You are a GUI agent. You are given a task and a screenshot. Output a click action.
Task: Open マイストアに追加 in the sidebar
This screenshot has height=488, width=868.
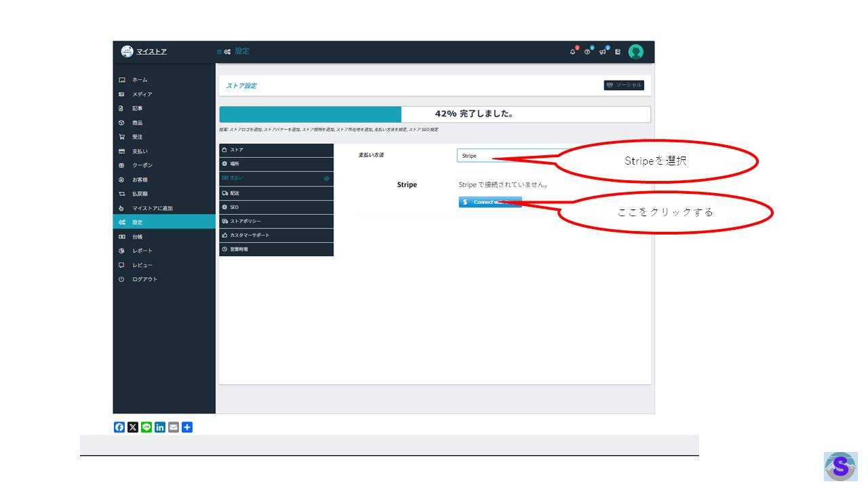click(164, 208)
